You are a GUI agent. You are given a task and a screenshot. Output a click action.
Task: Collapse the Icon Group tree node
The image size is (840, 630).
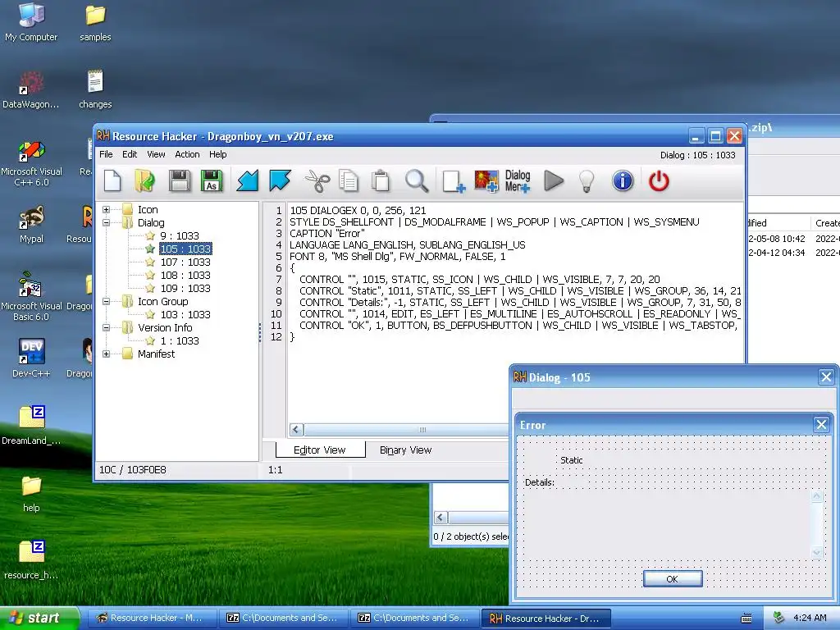pyautogui.click(x=106, y=302)
